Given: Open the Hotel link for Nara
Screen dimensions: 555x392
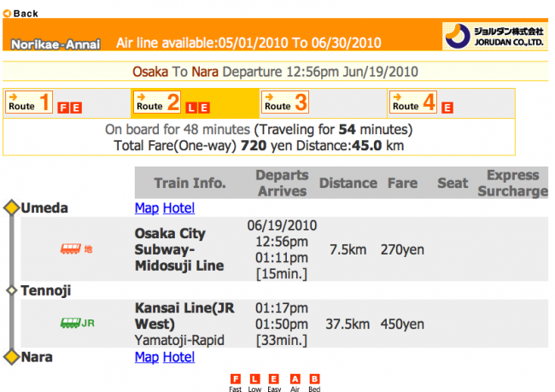Looking at the screenshot, I should tap(179, 357).
